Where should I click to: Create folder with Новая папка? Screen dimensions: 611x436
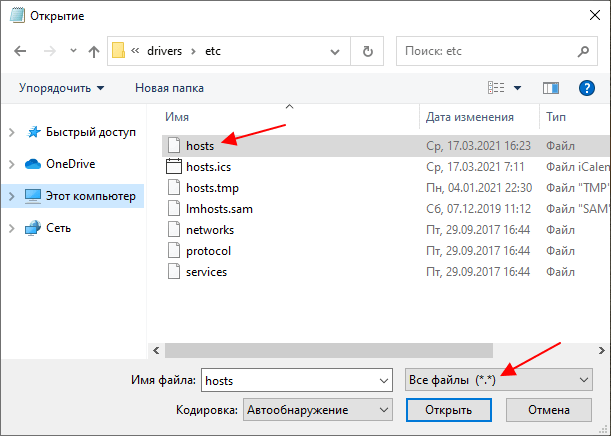169,88
